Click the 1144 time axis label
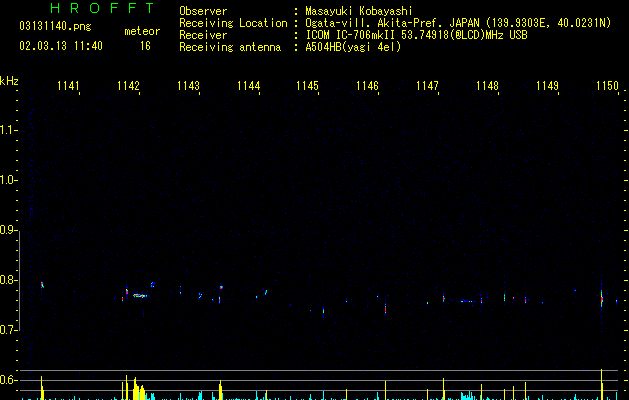 point(248,85)
